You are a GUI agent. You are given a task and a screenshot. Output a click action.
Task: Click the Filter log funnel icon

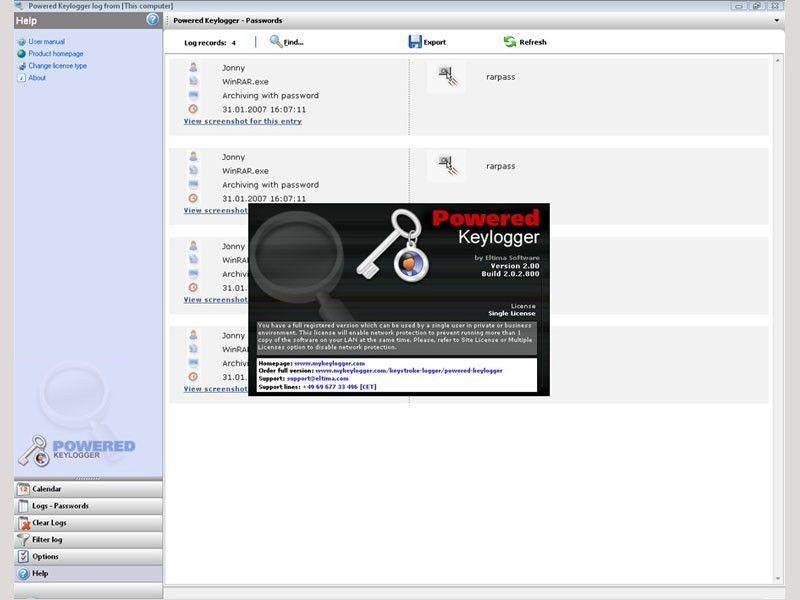[23, 539]
